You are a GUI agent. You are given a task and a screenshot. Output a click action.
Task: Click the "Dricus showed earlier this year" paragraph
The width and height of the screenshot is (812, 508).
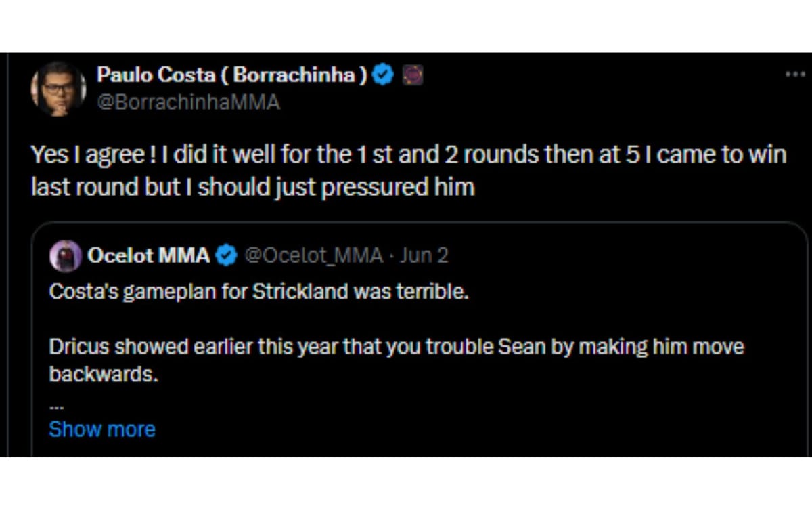tap(396, 346)
